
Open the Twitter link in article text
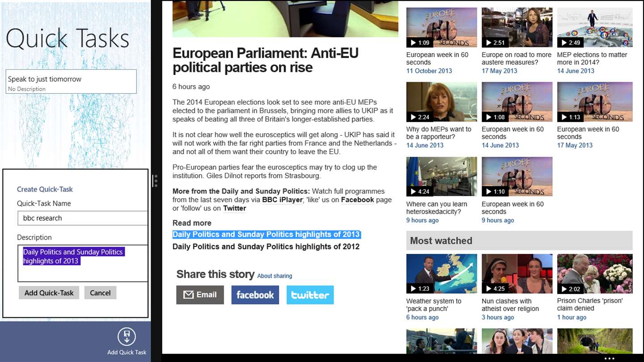coord(235,208)
